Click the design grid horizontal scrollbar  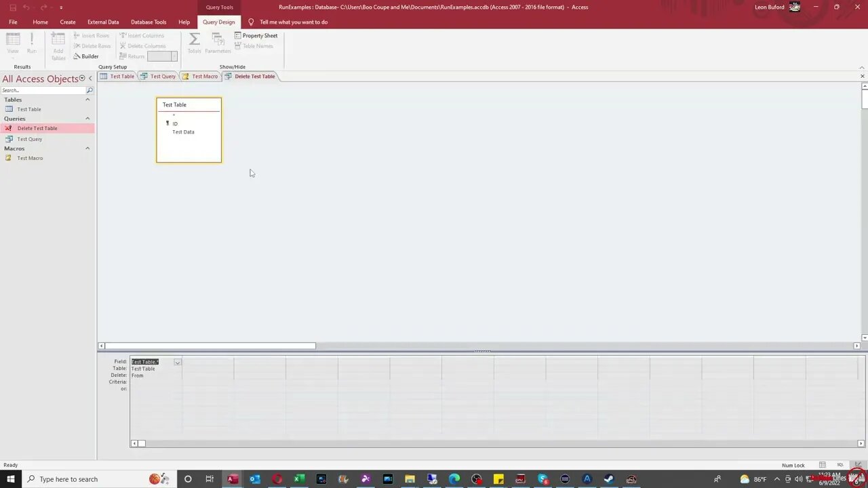point(497,443)
